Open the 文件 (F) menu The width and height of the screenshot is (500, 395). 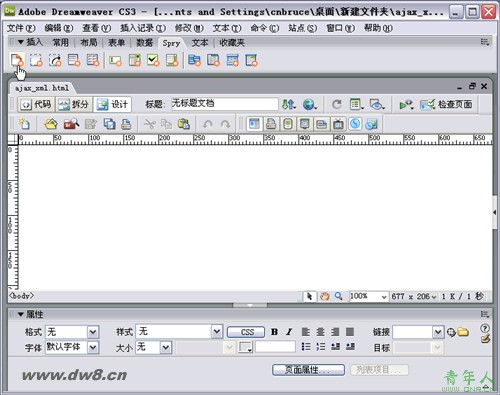[x=21, y=28]
